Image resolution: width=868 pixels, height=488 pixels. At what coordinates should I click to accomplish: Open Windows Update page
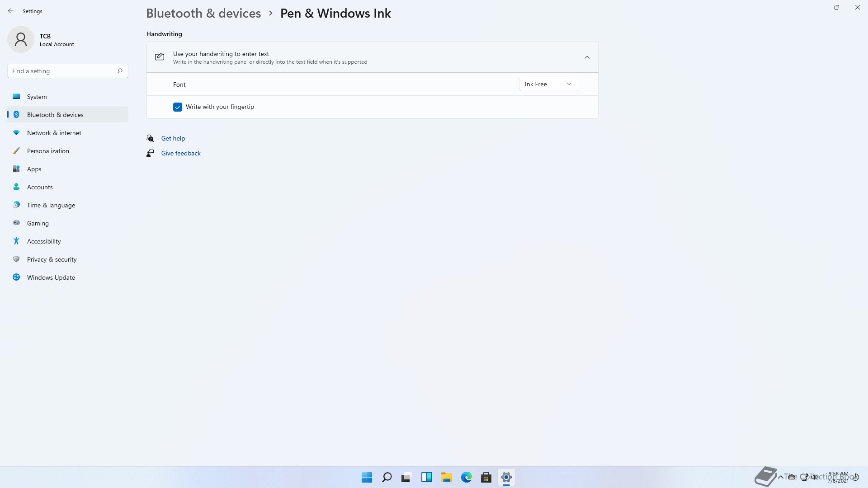pos(68,277)
